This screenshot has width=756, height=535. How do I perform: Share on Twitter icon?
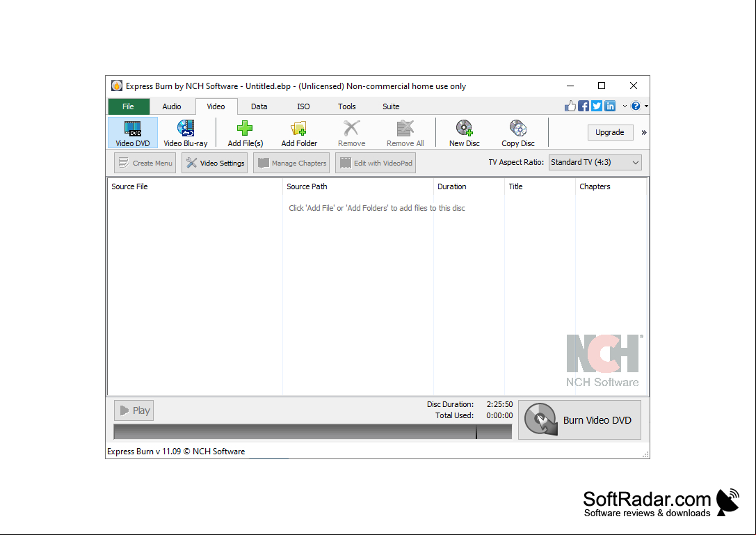[597, 106]
